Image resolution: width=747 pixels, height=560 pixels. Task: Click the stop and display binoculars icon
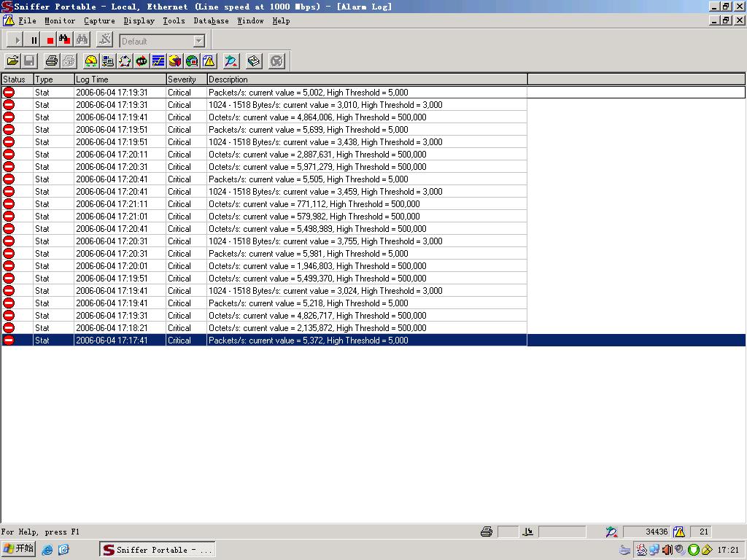point(65,40)
